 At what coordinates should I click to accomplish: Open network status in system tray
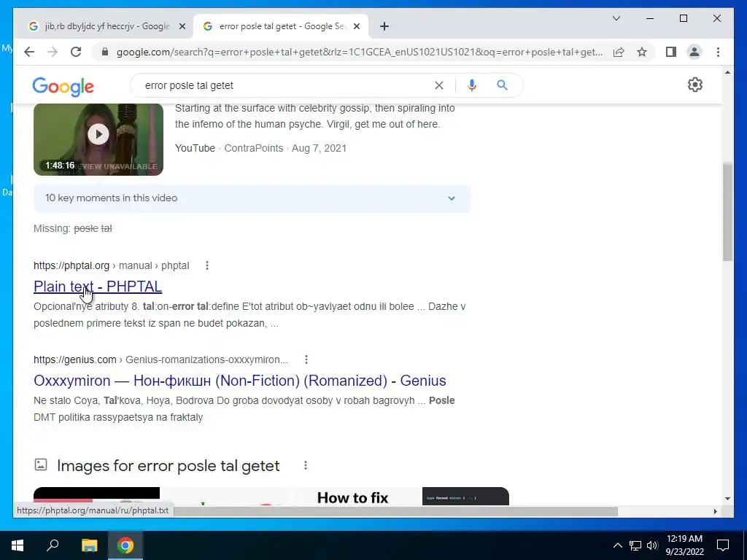(x=635, y=545)
